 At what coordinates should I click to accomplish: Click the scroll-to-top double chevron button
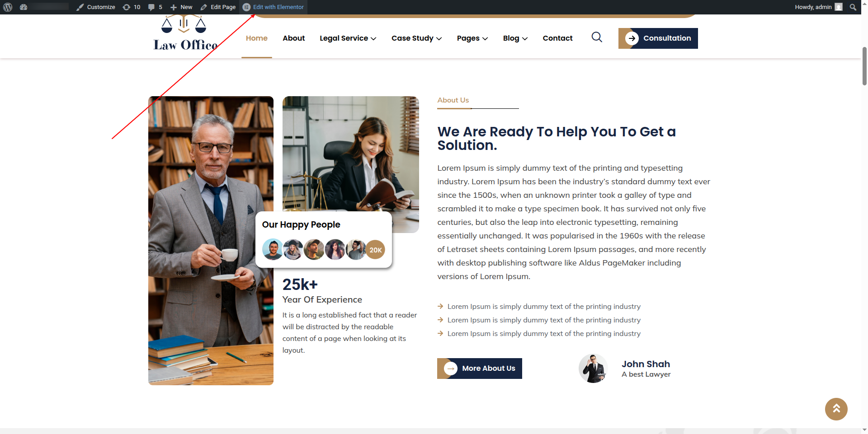point(836,409)
